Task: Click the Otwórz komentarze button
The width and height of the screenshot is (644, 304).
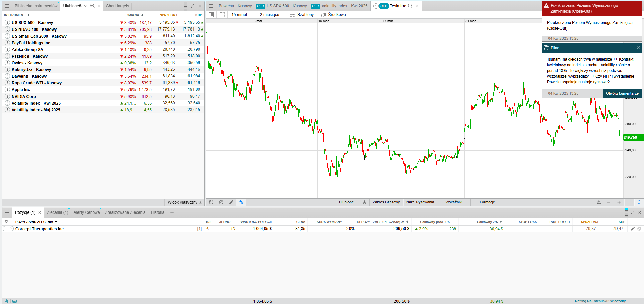Action: pos(622,94)
